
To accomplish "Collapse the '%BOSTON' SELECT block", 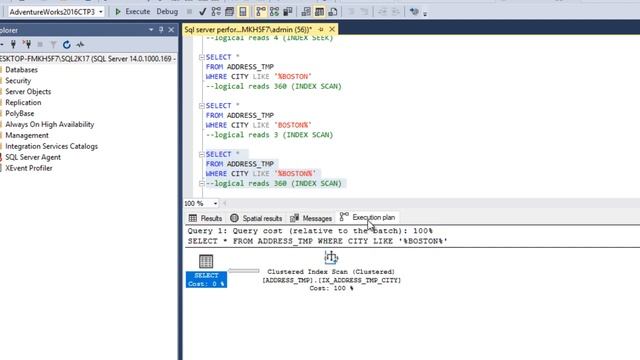I will pos(201,57).
